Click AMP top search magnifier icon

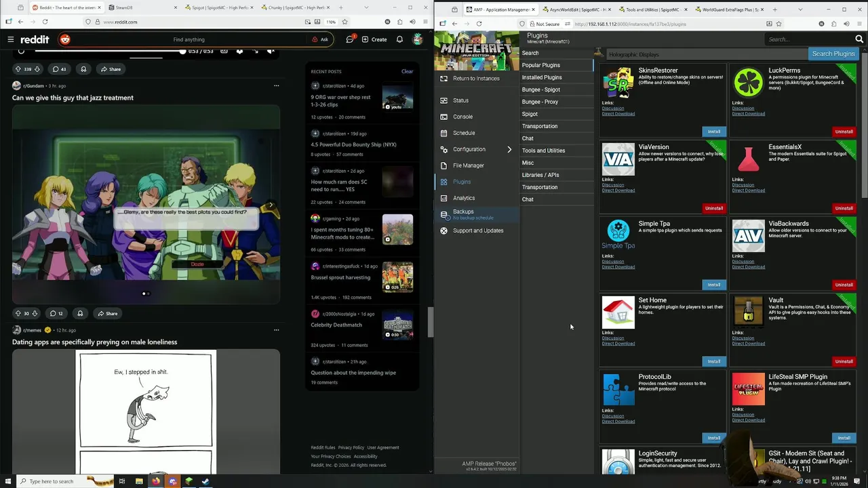pyautogui.click(x=859, y=39)
